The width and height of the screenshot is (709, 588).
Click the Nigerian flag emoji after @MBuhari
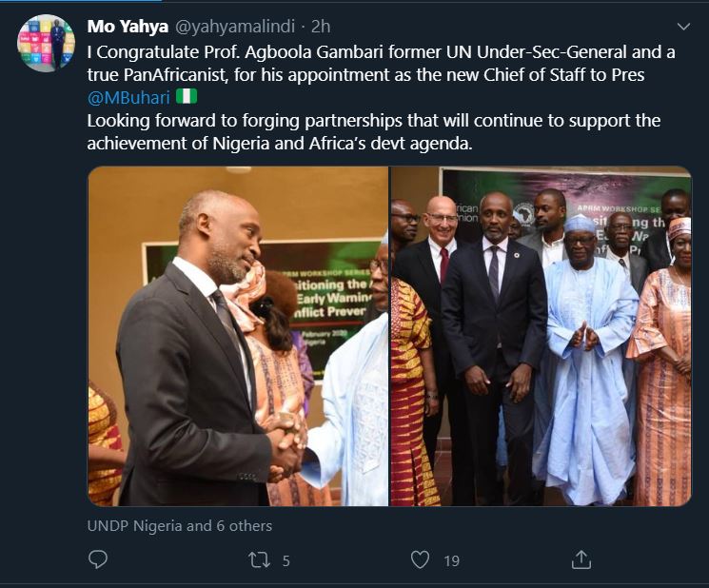tap(187, 97)
